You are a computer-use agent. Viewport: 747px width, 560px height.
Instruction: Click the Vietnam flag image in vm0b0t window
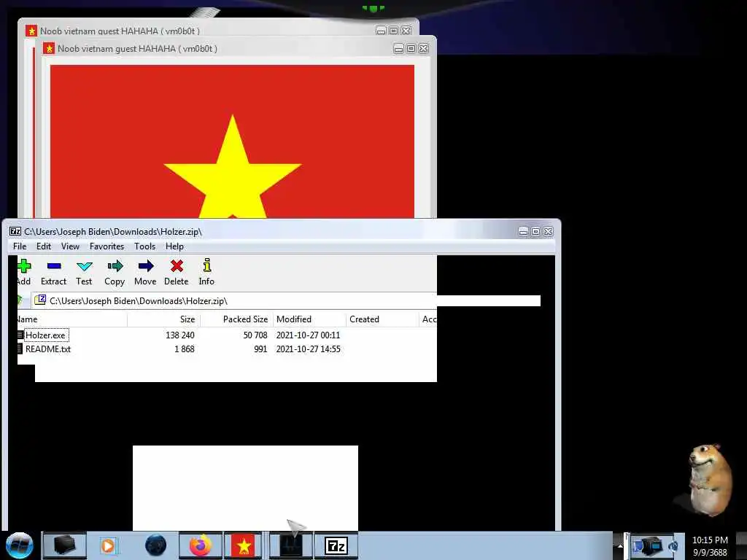tap(232, 141)
